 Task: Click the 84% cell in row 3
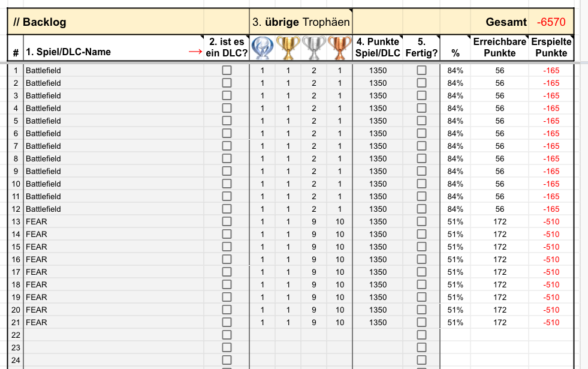pos(455,95)
